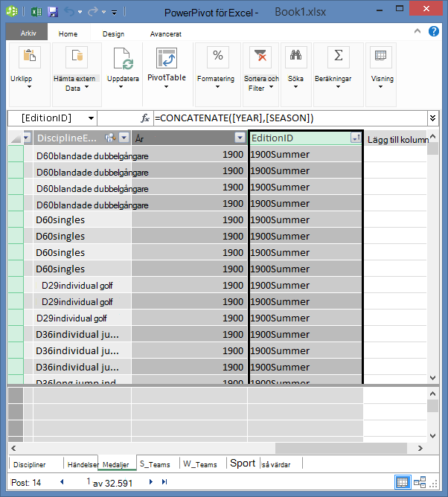Screen dimensions: 448x497
Task: Click the Post: 14 record indicator
Action: click(26, 482)
